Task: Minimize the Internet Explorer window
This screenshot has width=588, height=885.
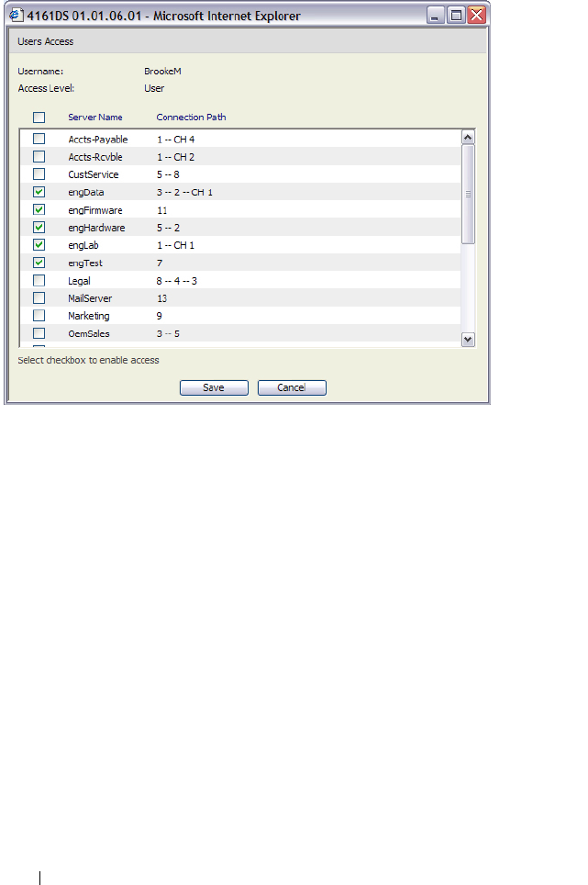Action: [435, 16]
